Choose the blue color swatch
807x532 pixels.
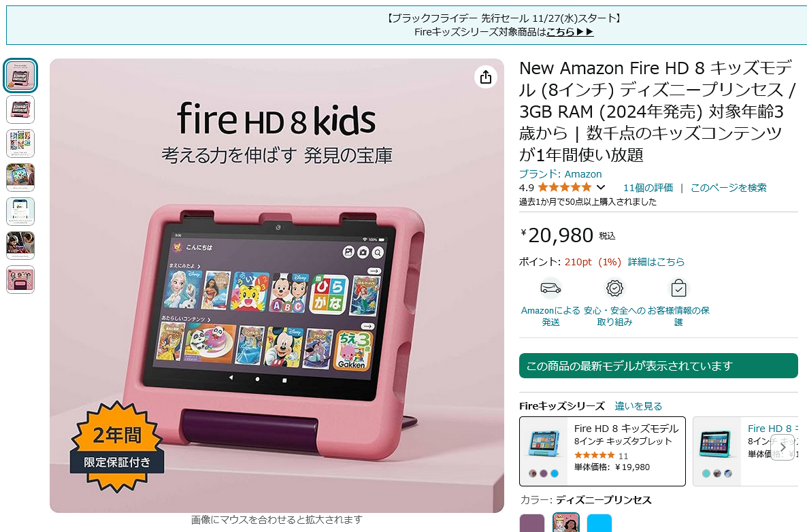(x=599, y=522)
